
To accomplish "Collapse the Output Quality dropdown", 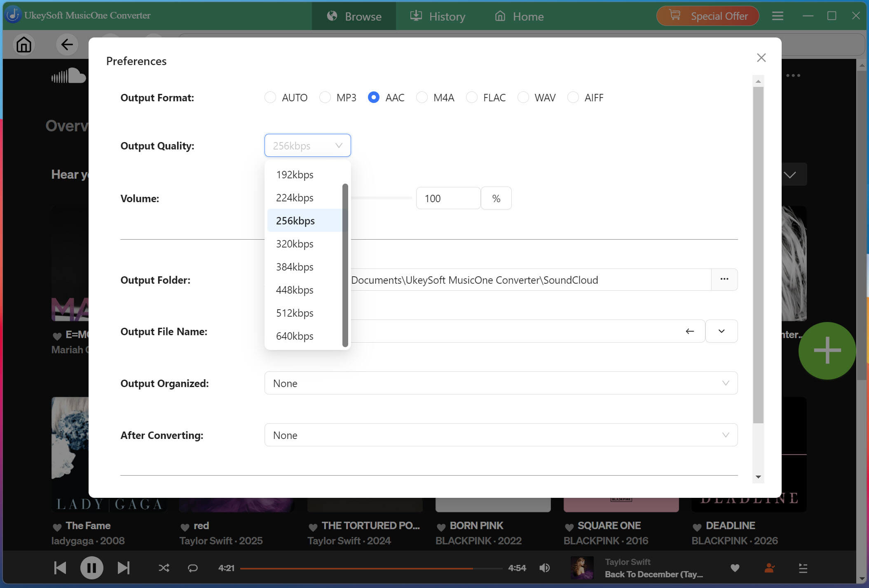I will (x=307, y=145).
